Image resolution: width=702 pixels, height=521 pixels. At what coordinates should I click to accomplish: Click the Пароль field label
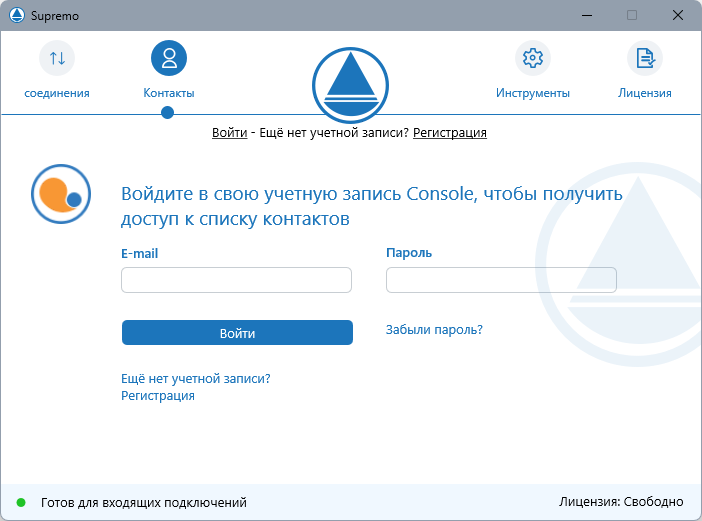409,253
